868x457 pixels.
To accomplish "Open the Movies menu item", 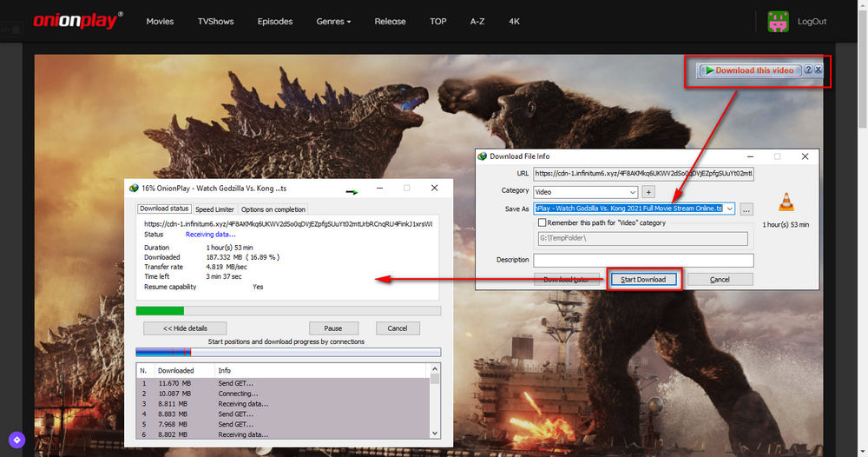I will coord(160,21).
